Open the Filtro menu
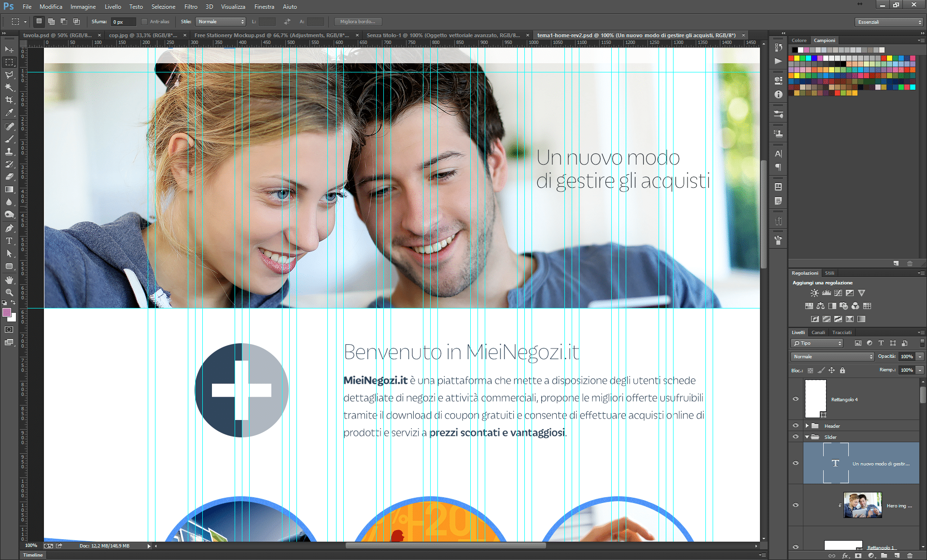 191,7
